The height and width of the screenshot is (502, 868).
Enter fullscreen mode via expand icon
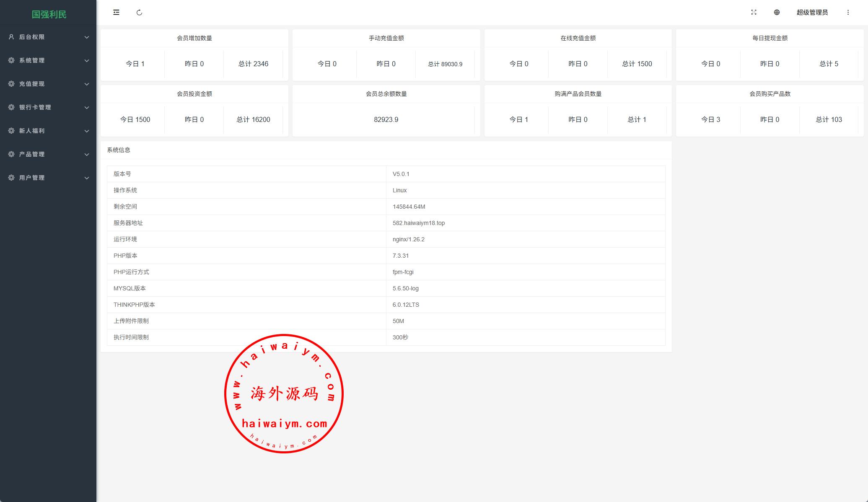[754, 13]
